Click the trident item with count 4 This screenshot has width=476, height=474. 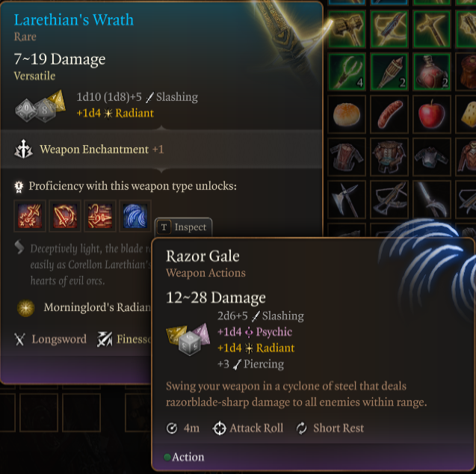pos(347,72)
